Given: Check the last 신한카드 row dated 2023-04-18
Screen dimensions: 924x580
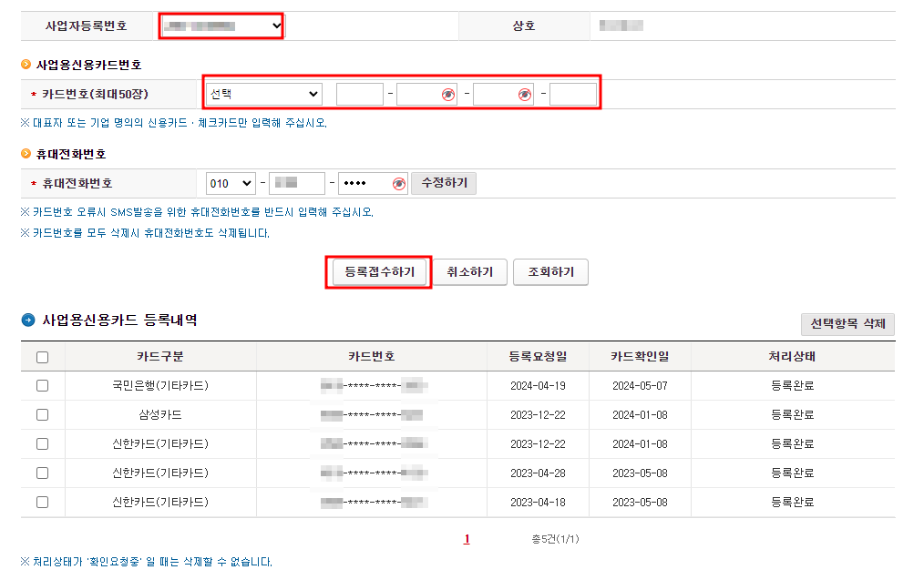Looking at the screenshot, I should [x=42, y=502].
